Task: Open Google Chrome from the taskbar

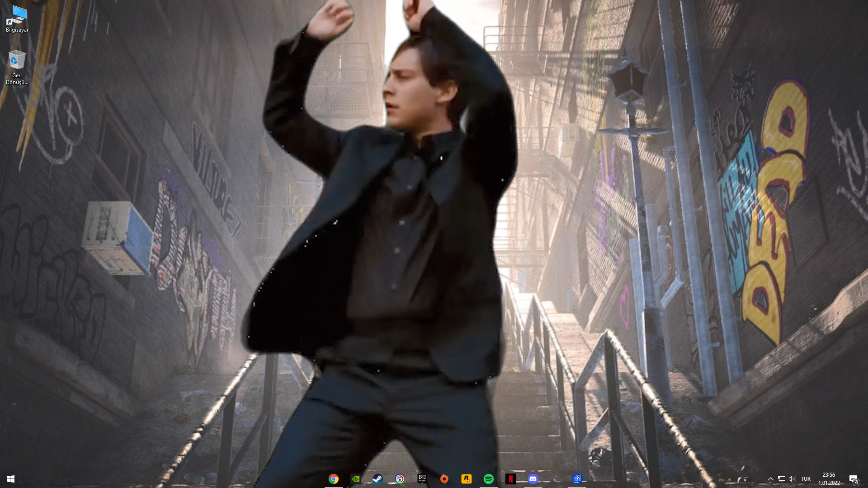Action: pos(334,479)
